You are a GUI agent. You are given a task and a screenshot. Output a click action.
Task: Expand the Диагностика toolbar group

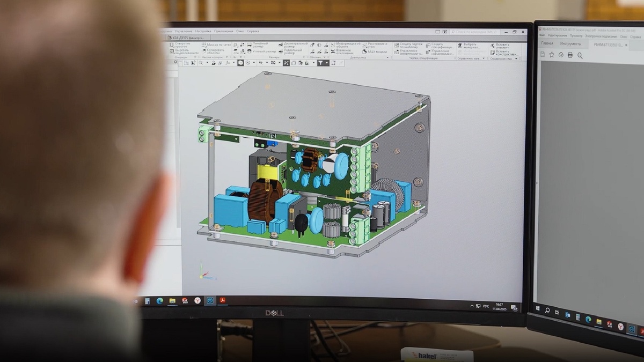click(387, 57)
